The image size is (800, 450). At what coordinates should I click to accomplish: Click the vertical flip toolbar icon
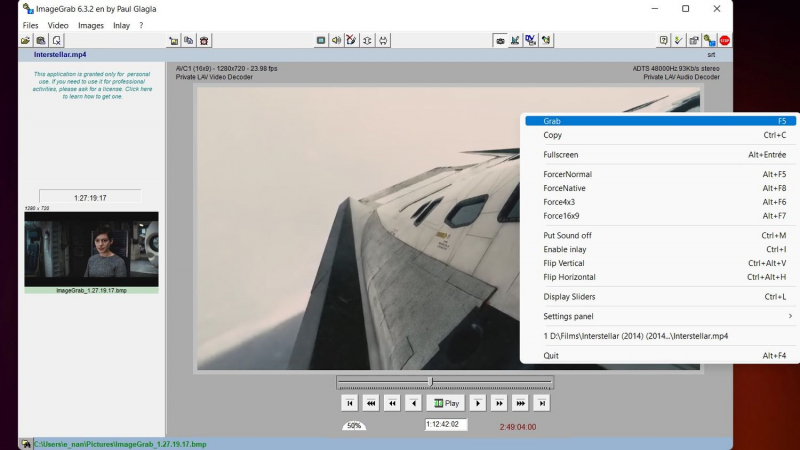[367, 40]
